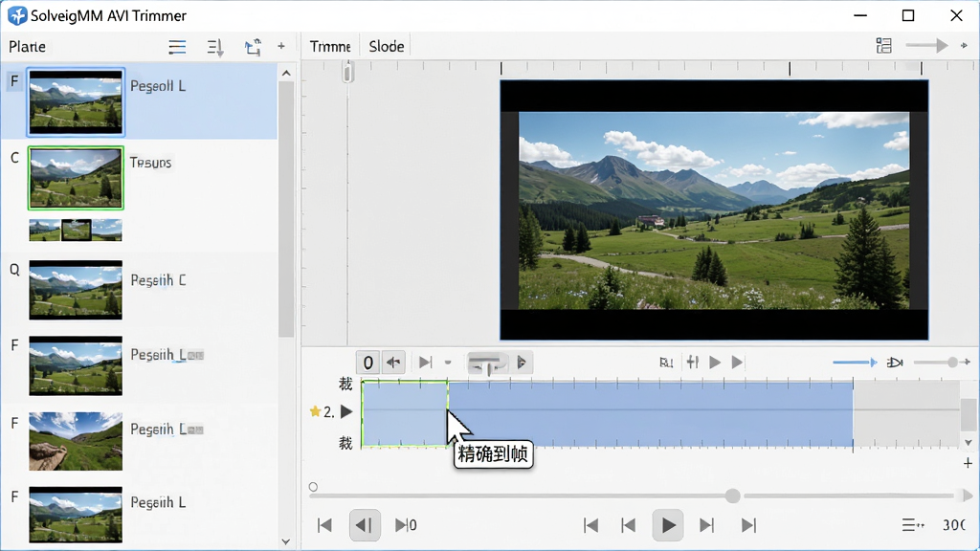Image resolution: width=980 pixels, height=551 pixels.
Task: Select the rocky hillside clip thumbnail
Action: 76,441
